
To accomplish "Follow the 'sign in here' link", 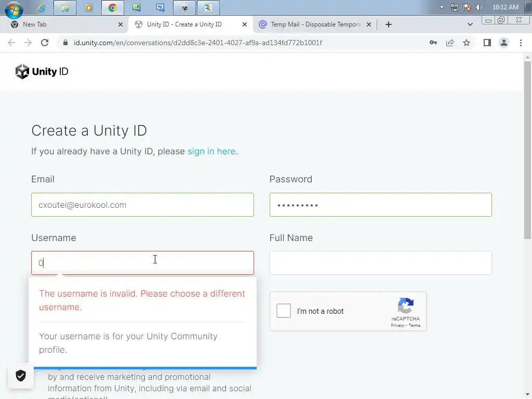I will click(211, 151).
